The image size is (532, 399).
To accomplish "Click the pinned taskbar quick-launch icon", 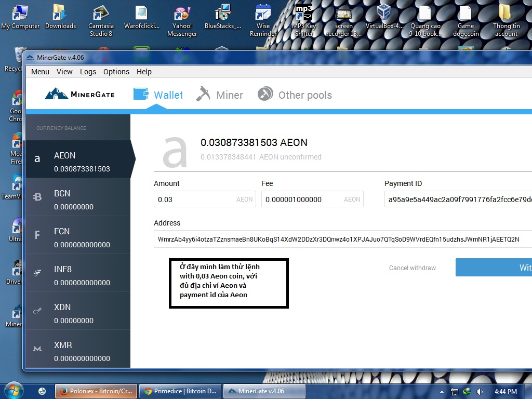I will click(x=42, y=391).
